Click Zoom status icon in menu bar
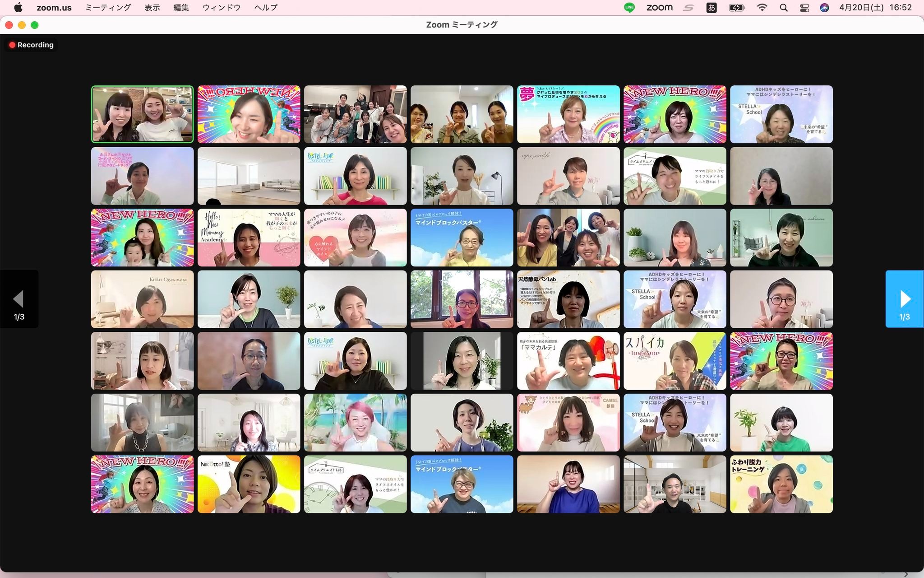This screenshot has height=578, width=924. 659,8
